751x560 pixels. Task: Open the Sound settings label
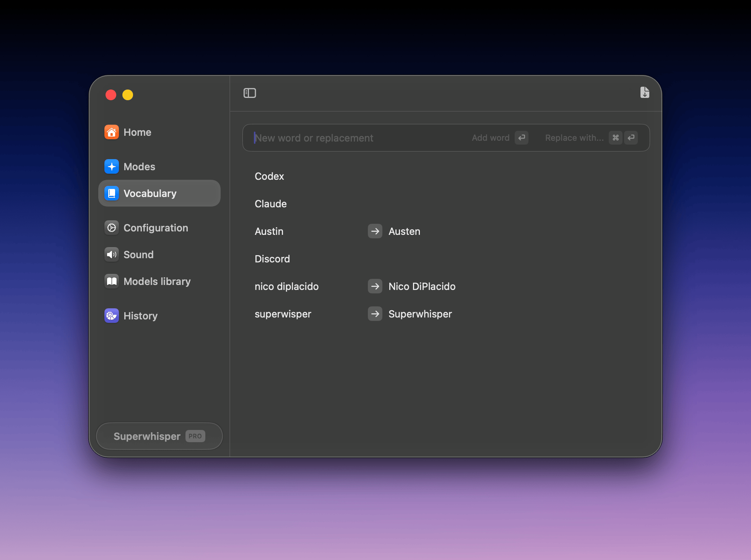[x=139, y=255]
